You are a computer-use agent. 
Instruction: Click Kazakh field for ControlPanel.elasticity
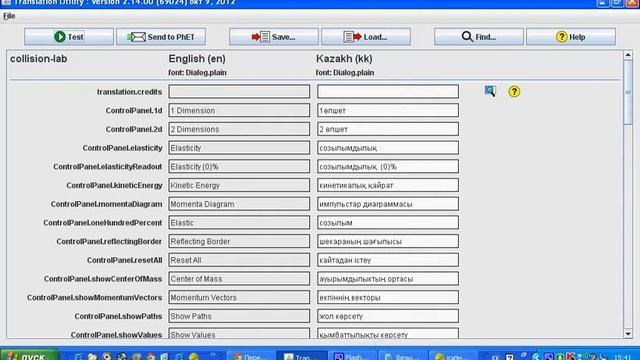pos(388,148)
